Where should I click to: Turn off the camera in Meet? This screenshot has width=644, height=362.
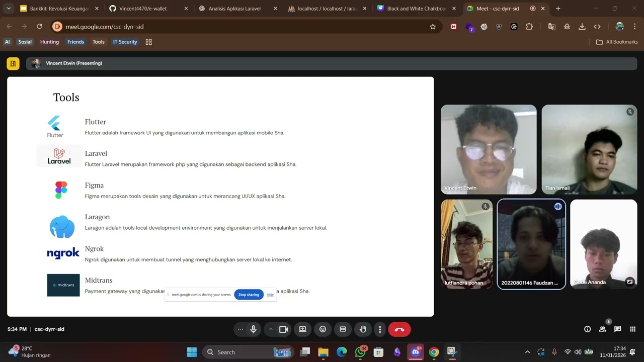point(283,329)
